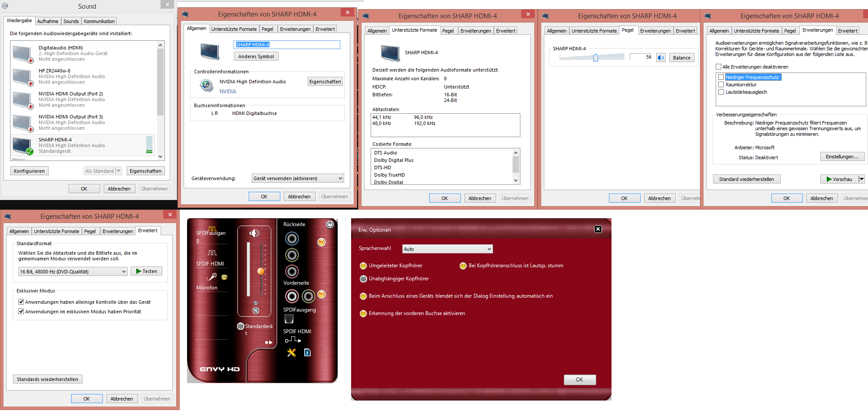
Task: Toggle Erkennung der vorderen Buchse aktivieren
Action: coord(363,313)
